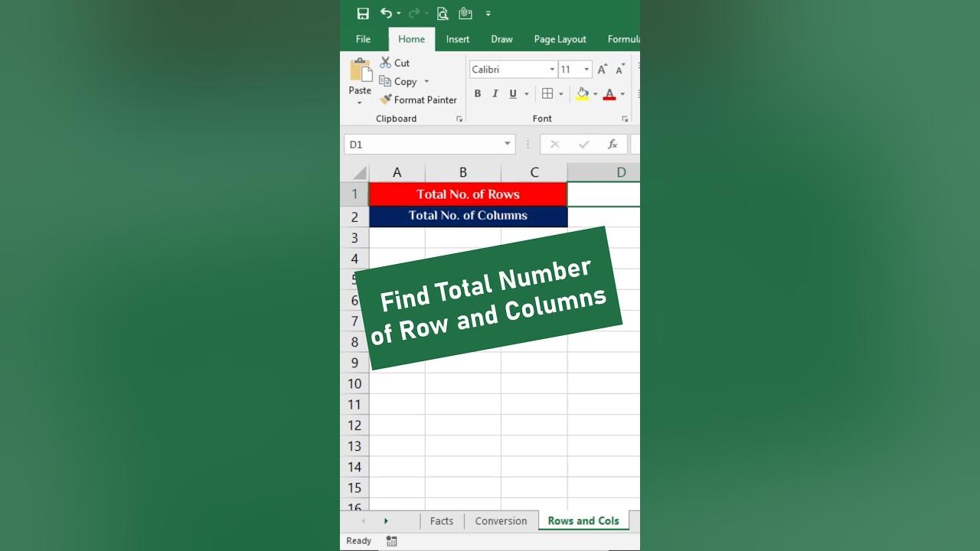Toggle Italic formatting

click(495, 94)
